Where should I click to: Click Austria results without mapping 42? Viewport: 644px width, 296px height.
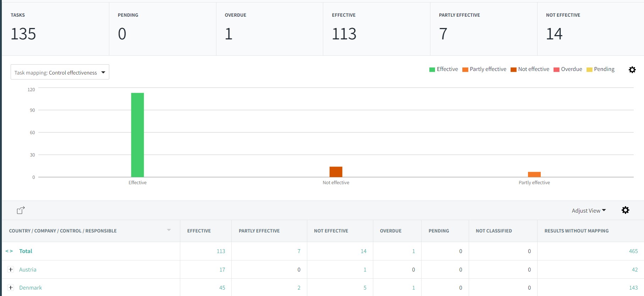pyautogui.click(x=635, y=269)
